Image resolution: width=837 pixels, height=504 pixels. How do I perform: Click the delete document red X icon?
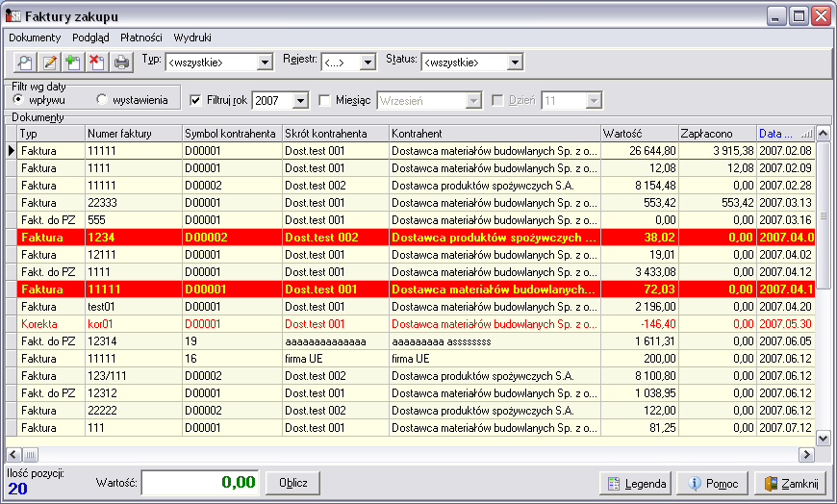97,63
